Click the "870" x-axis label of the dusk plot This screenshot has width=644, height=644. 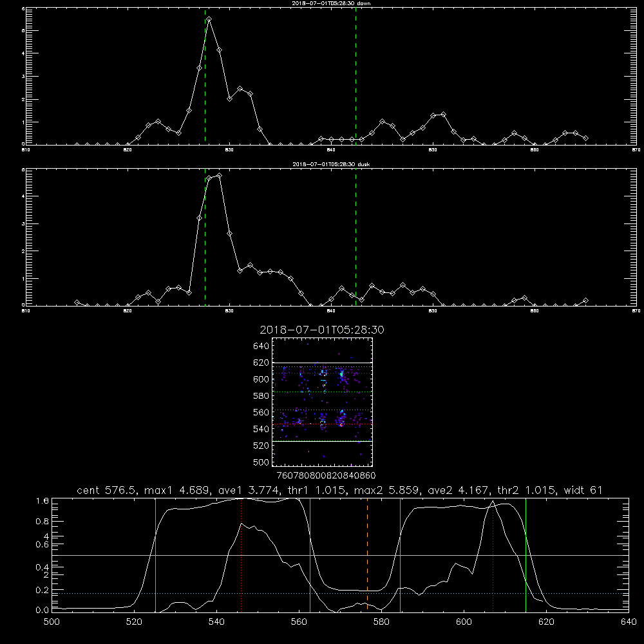point(636,311)
